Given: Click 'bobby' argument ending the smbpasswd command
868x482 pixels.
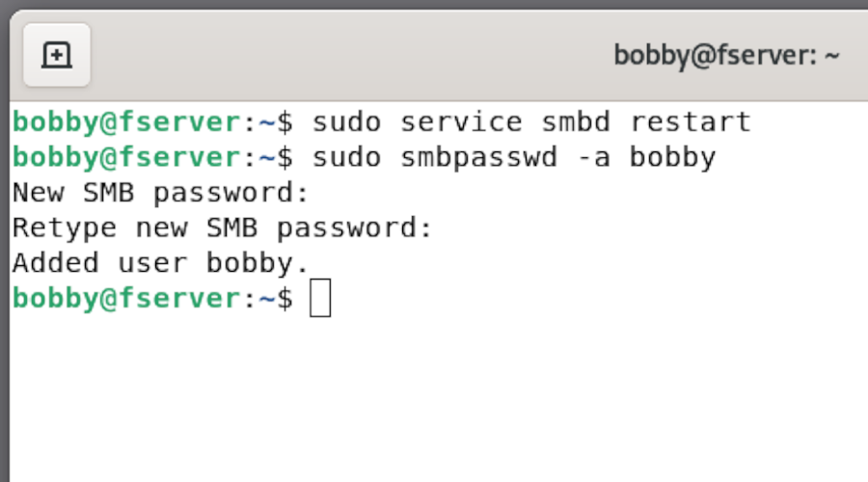Looking at the screenshot, I should 672,158.
